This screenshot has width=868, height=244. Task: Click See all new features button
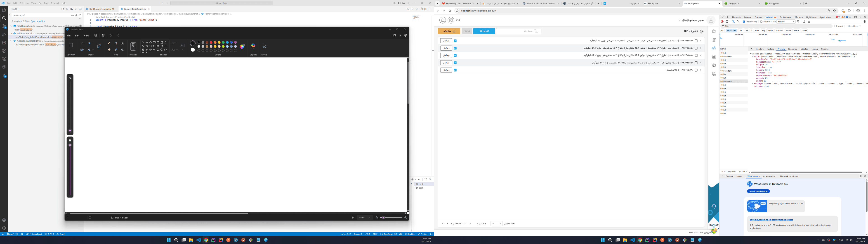click(758, 191)
